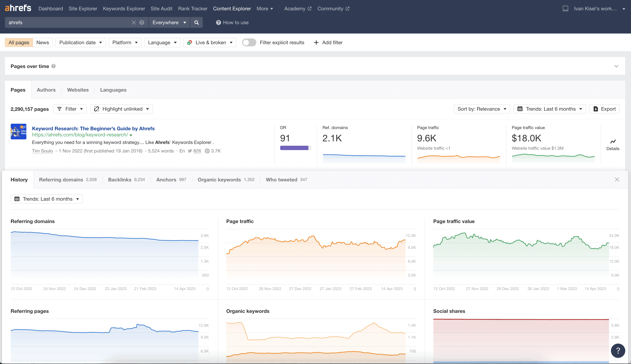Toggle Filter explicit results switch

[x=249, y=42]
